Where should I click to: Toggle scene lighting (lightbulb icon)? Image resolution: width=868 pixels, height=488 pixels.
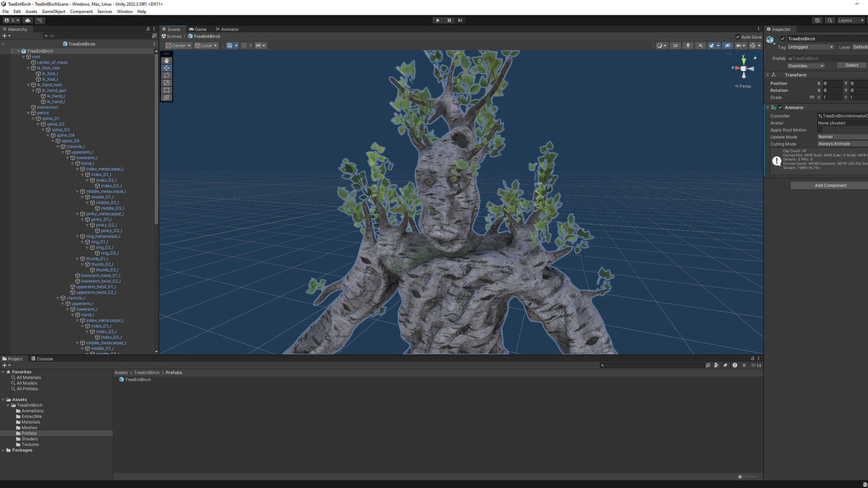click(x=688, y=46)
